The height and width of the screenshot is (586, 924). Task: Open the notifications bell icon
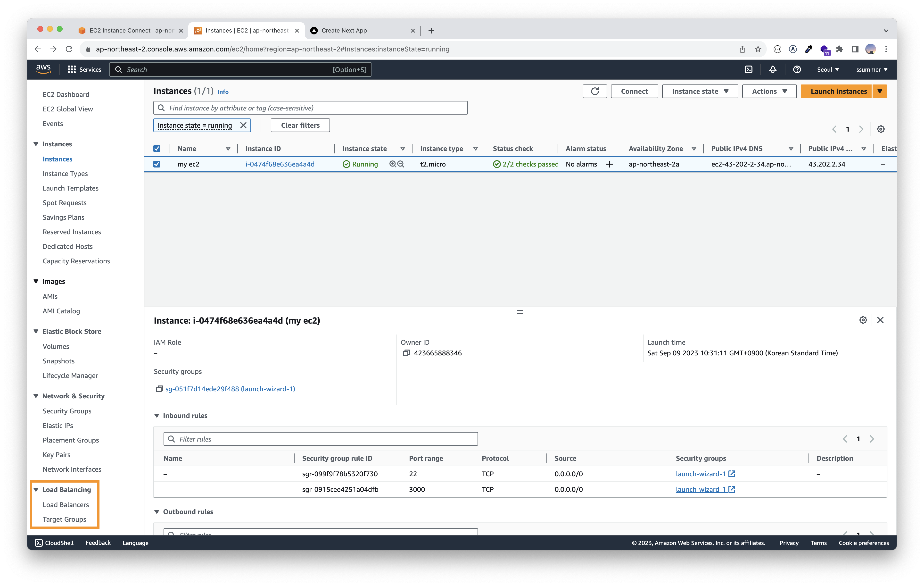click(772, 69)
